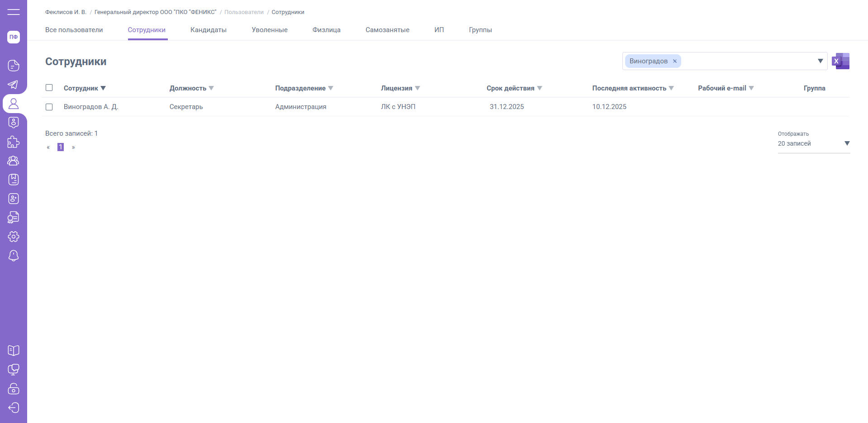Screen dimensions: 868x423
Task: Toggle the select-all checkbox in table header
Action: (49, 88)
